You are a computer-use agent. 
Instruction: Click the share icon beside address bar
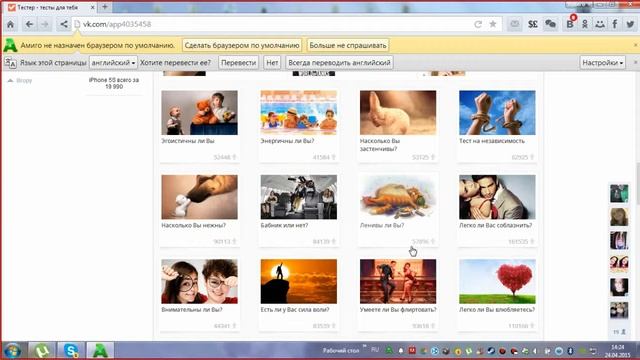tap(64, 24)
